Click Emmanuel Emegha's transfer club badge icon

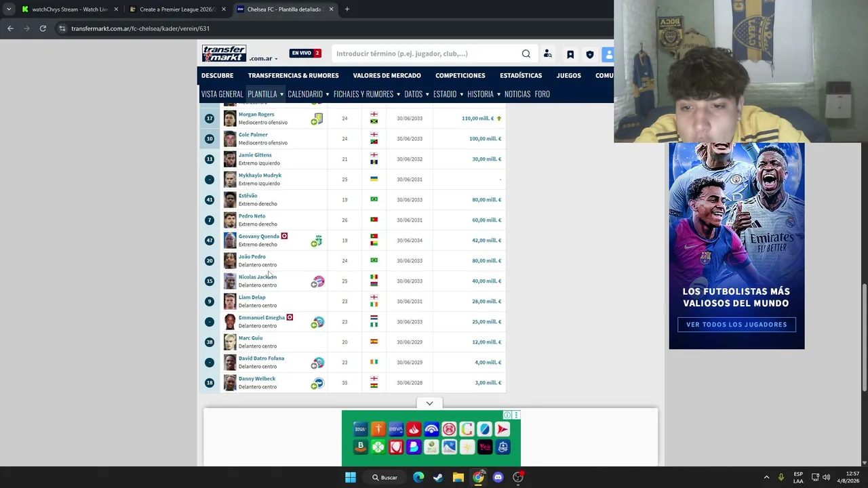click(x=317, y=322)
